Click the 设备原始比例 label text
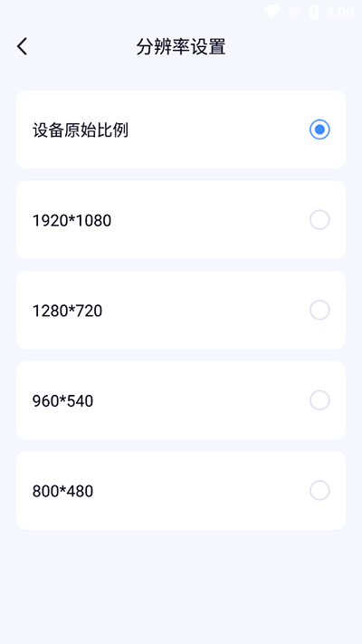This screenshot has height=644, width=362. click(81, 130)
